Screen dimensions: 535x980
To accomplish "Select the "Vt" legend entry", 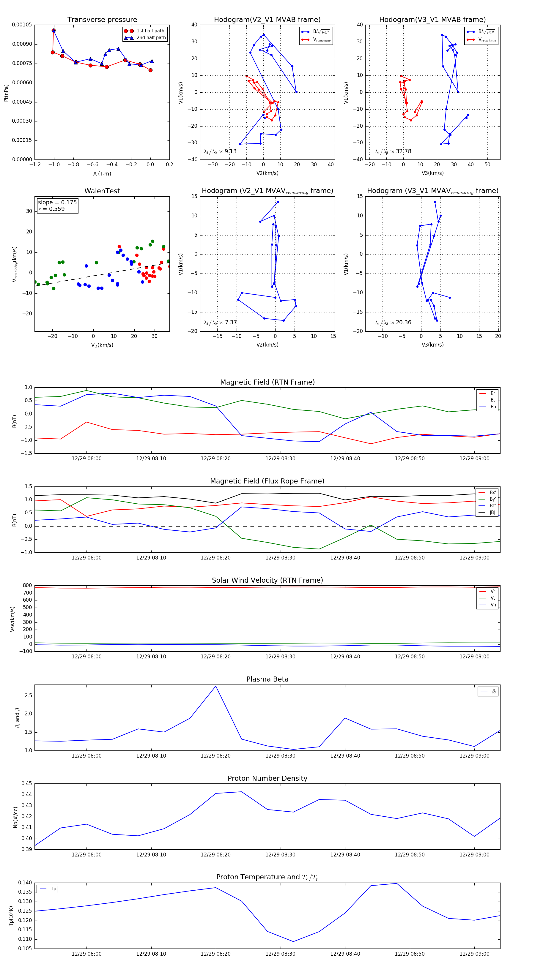I will [488, 598].
